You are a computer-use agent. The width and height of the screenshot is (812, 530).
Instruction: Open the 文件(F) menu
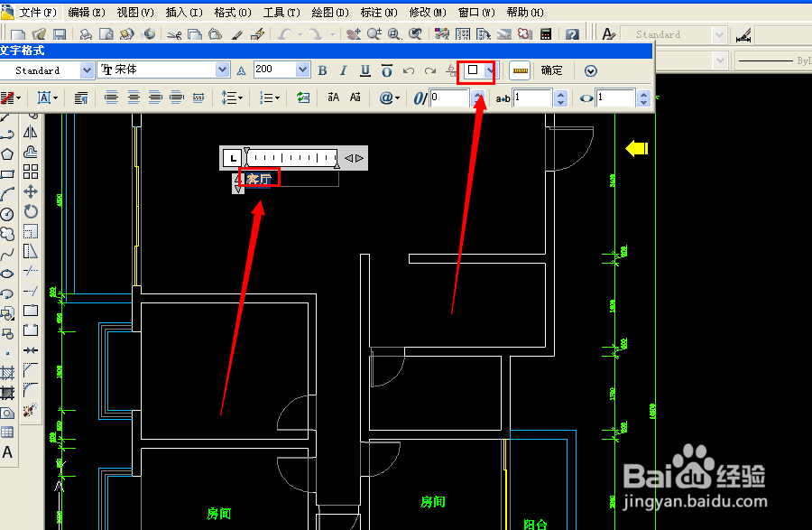37,12
